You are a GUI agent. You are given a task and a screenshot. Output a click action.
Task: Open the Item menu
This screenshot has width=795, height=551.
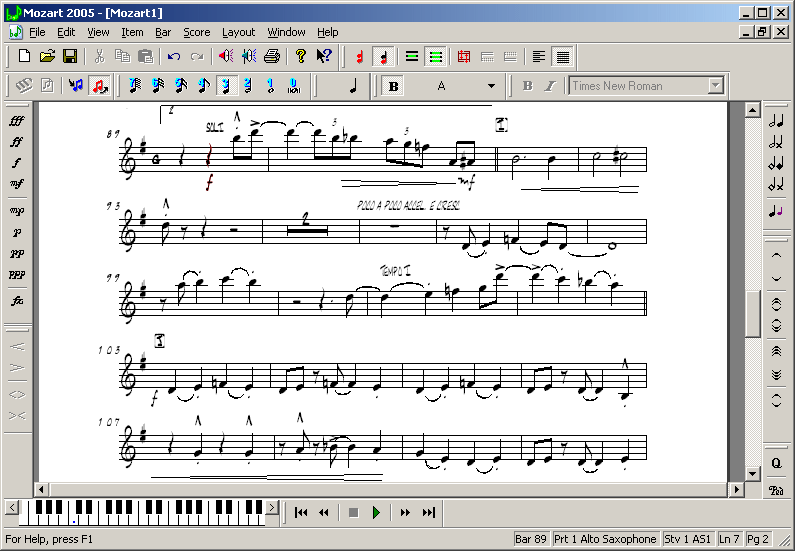(x=132, y=32)
